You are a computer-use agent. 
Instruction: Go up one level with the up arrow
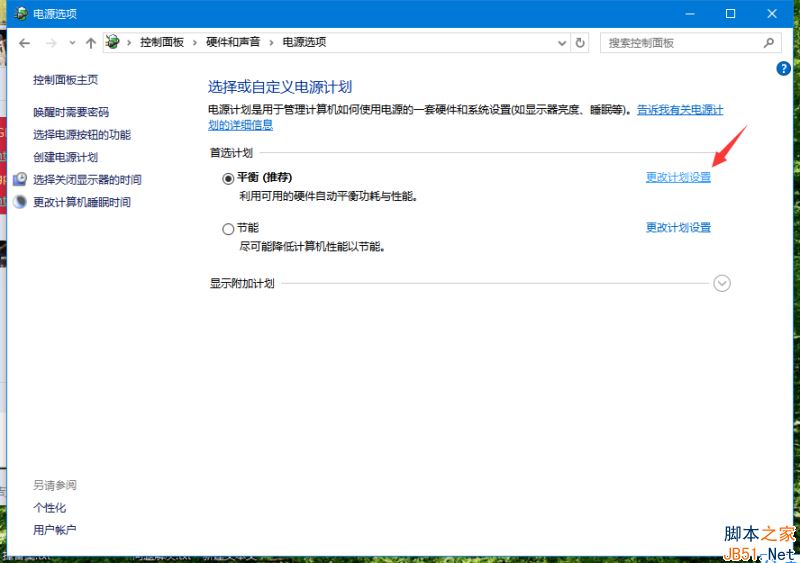tap(91, 43)
